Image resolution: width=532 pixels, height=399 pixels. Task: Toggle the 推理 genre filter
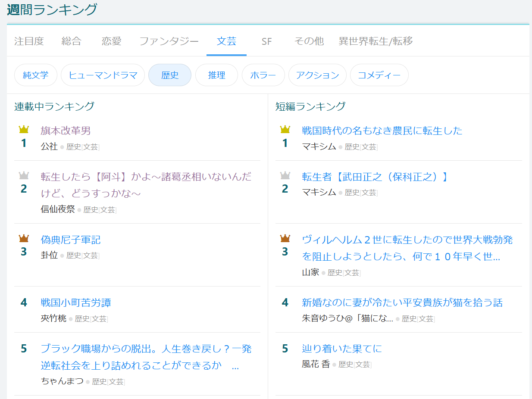tap(216, 75)
